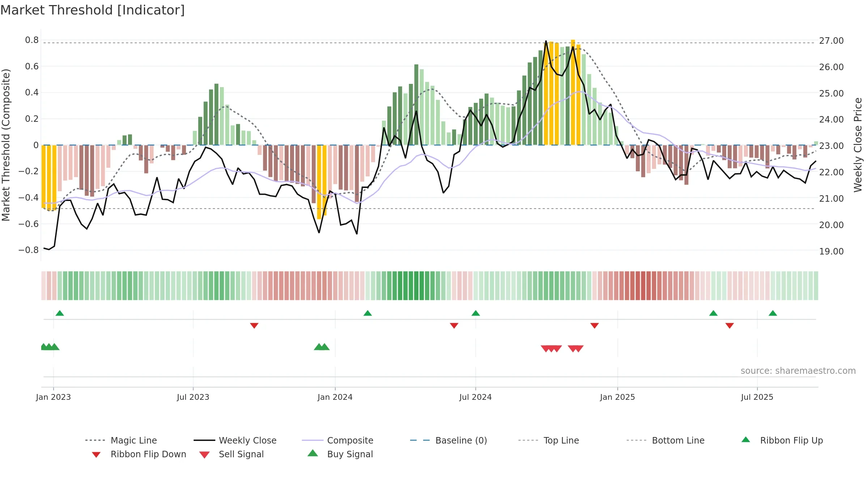Toggle the Composite legend entry
The width and height of the screenshot is (868, 488).
[x=337, y=440]
